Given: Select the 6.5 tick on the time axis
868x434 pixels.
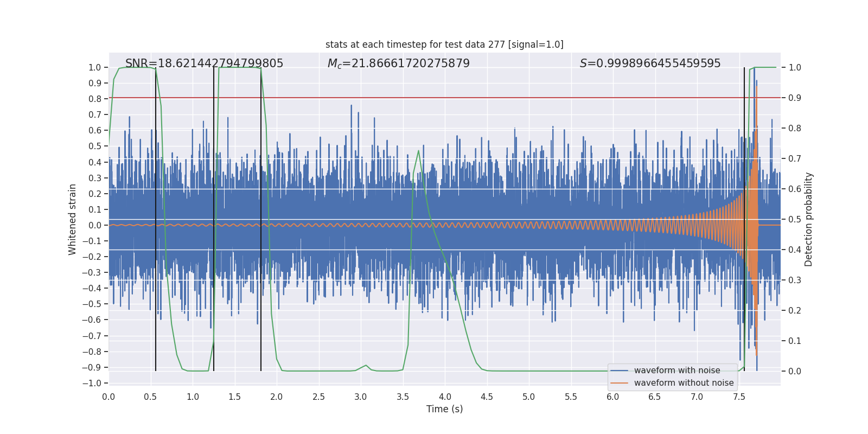Looking at the screenshot, I should click(x=655, y=397).
